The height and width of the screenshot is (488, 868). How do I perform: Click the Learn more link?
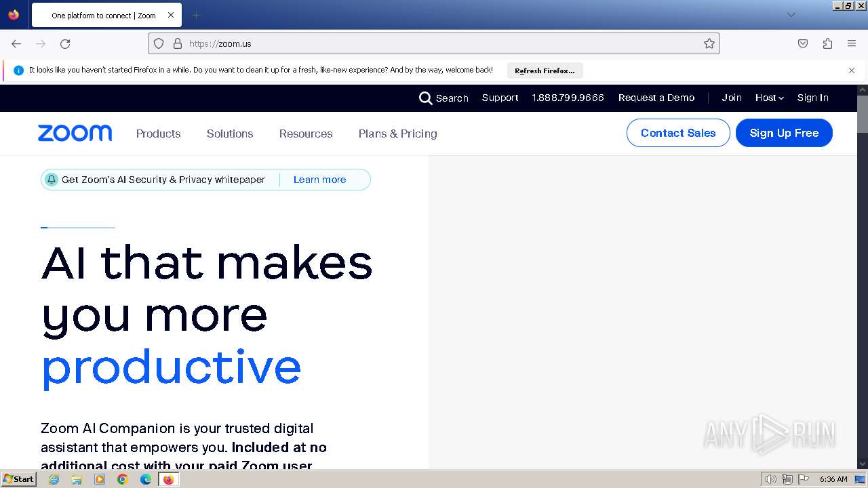[319, 180]
